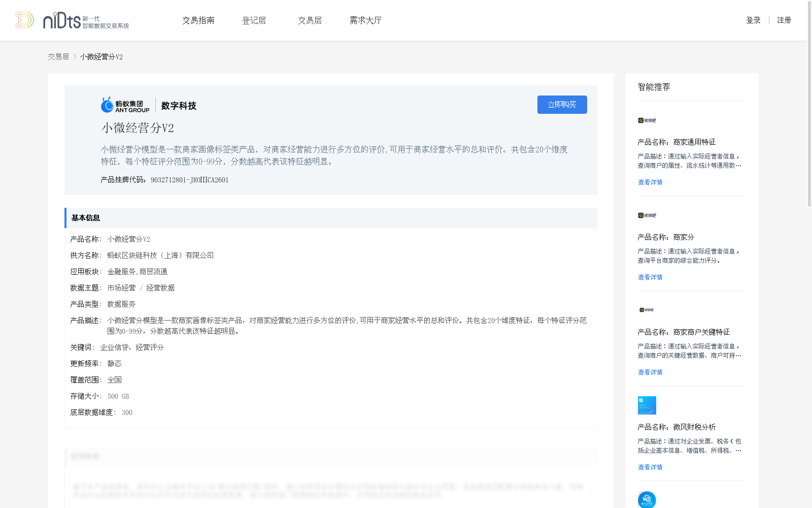Click the 基本信息 section header
This screenshot has width=812, height=508.
(331, 218)
